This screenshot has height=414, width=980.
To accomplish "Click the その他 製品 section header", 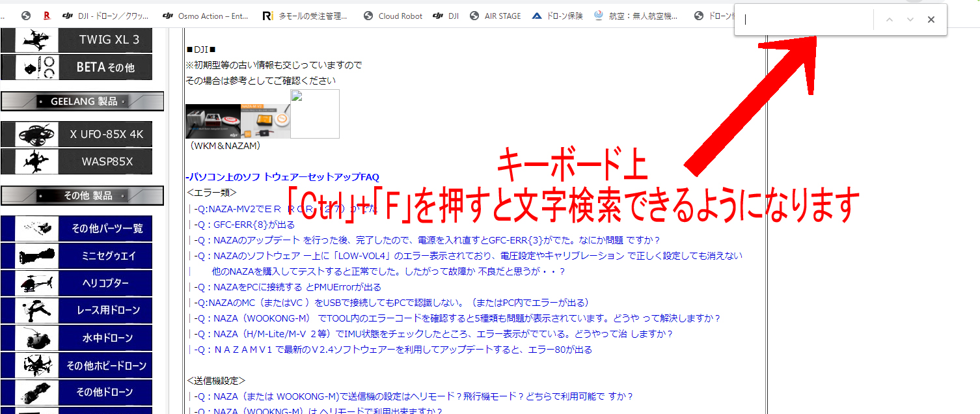I will [x=82, y=195].
